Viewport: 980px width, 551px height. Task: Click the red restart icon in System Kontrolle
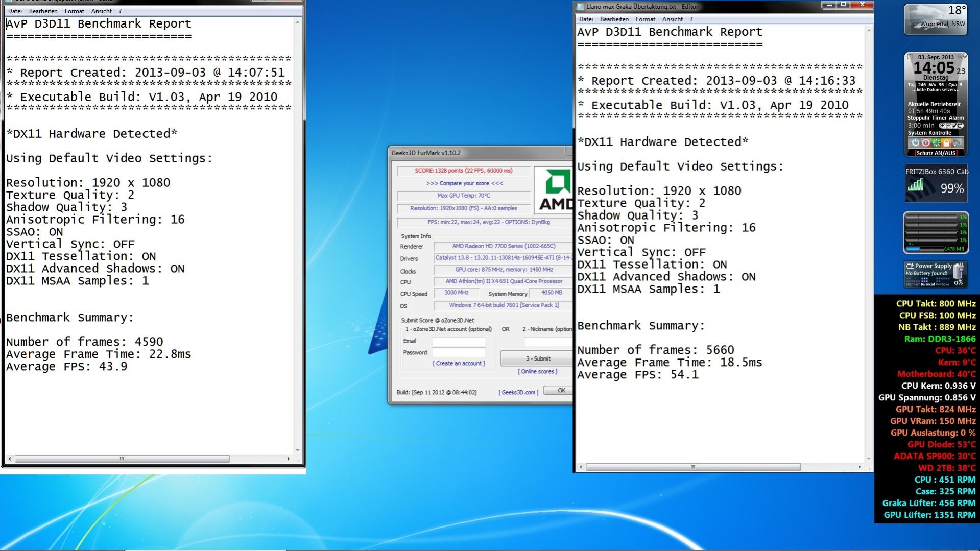point(925,143)
